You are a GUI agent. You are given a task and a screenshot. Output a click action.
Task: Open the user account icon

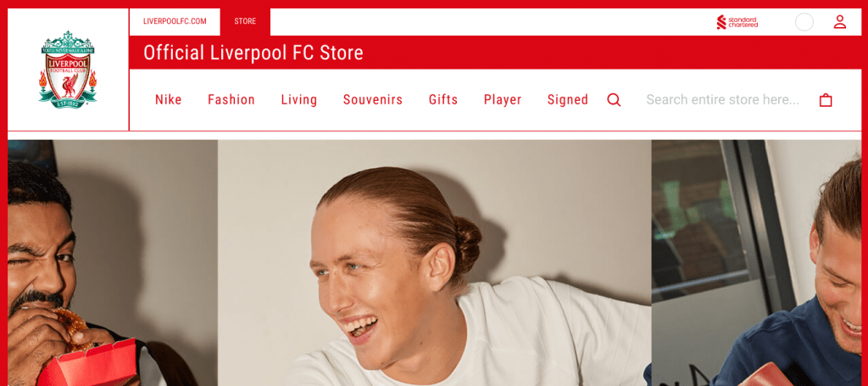[x=840, y=22]
